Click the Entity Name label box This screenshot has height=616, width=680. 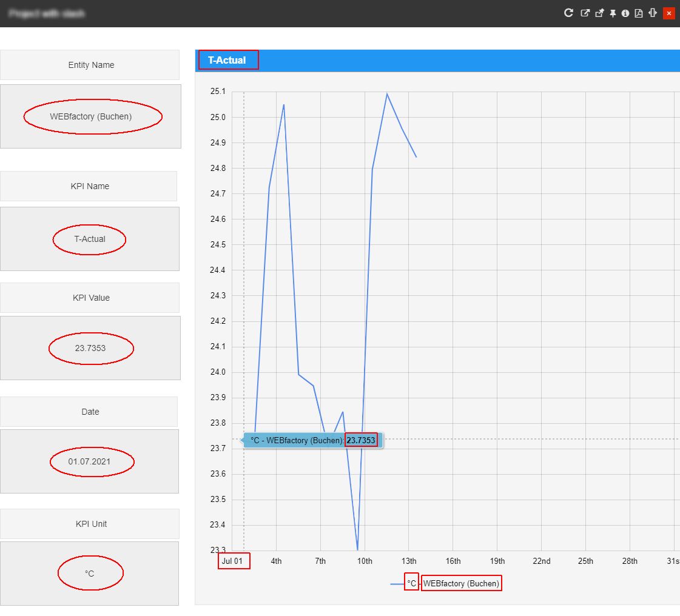[x=90, y=65]
